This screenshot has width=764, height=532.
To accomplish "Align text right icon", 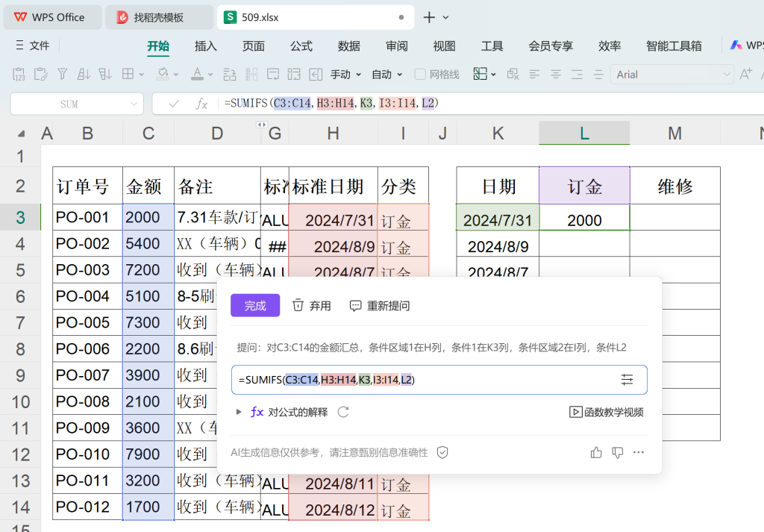I will click(577, 74).
